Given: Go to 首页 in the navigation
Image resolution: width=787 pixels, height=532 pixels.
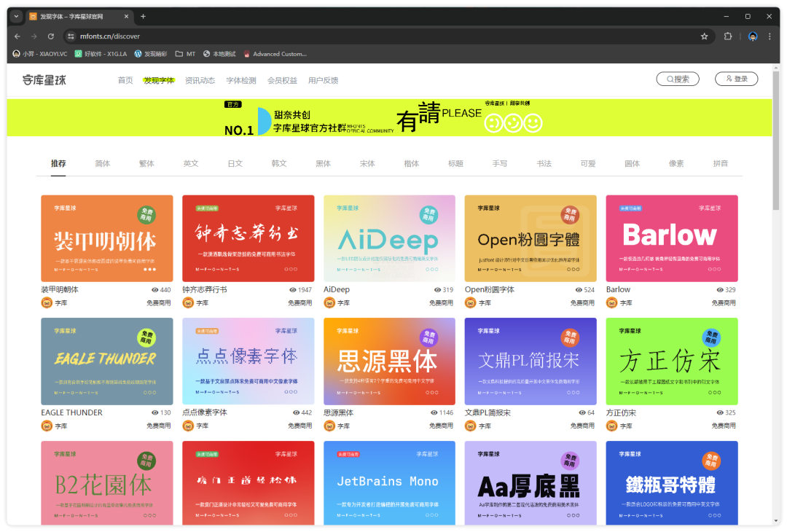Looking at the screenshot, I should [125, 80].
